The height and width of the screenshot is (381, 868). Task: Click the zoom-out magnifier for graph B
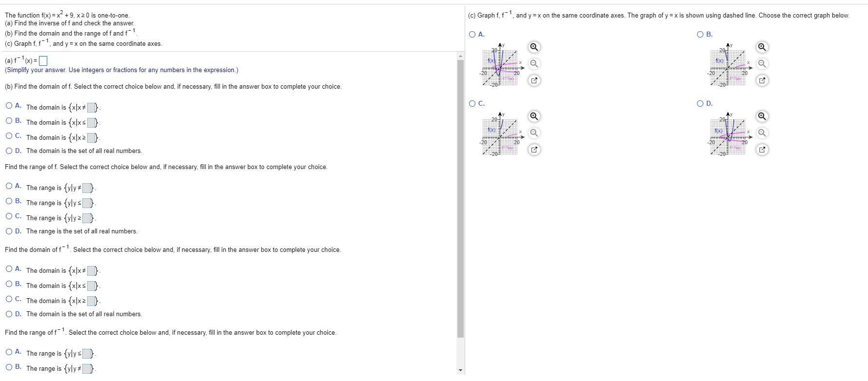coord(762,63)
